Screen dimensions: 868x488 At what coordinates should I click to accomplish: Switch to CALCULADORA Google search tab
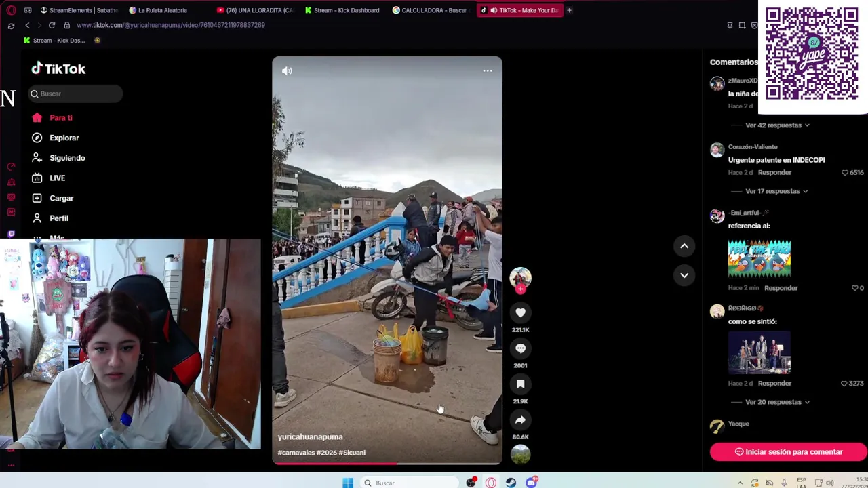point(431,10)
